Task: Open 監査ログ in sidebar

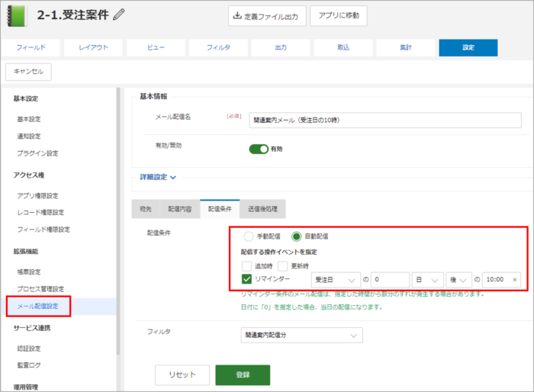Action: point(29,365)
